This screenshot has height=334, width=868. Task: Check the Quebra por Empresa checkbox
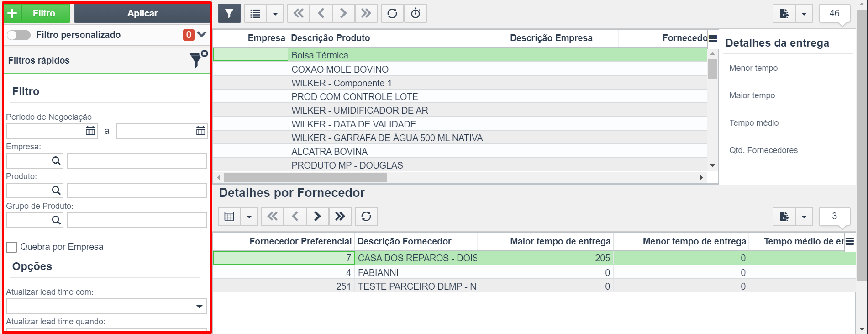pyautogui.click(x=12, y=247)
